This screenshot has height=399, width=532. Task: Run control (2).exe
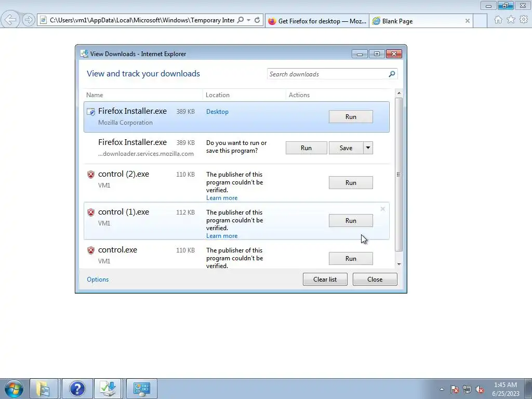click(351, 183)
